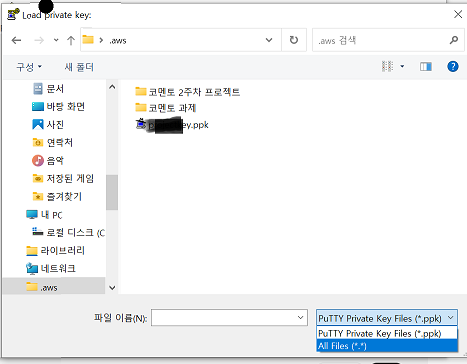
Task: Open recent locations chevron next to forward arrow
Action: pyautogui.click(x=56, y=40)
